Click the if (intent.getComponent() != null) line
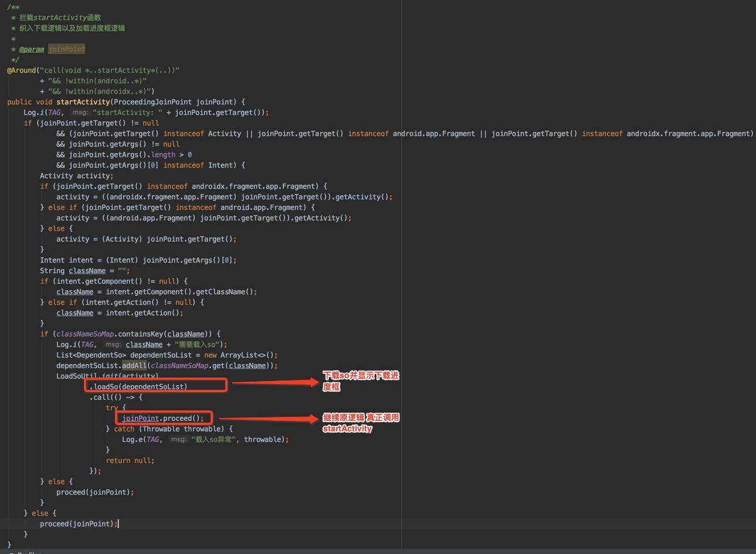 [x=114, y=281]
